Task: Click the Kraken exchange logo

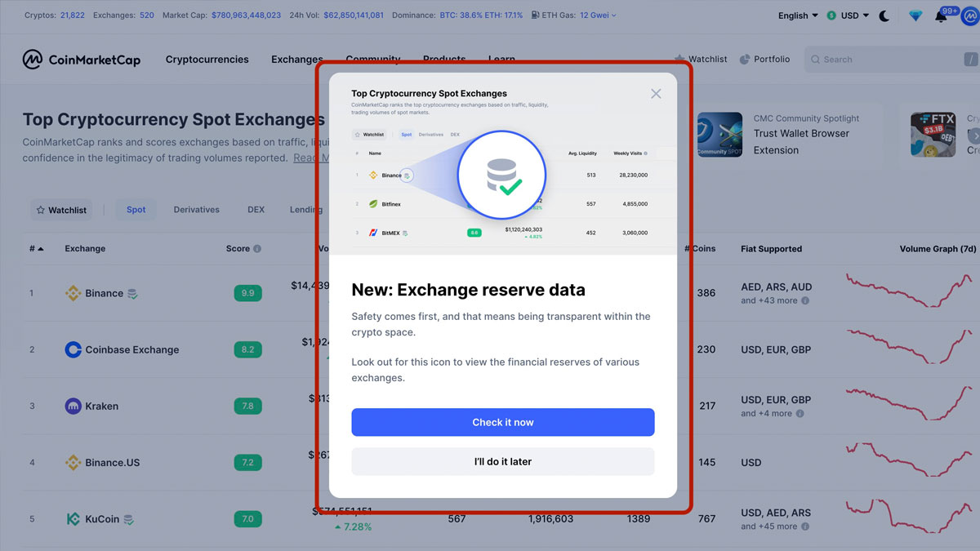Action: [72, 406]
